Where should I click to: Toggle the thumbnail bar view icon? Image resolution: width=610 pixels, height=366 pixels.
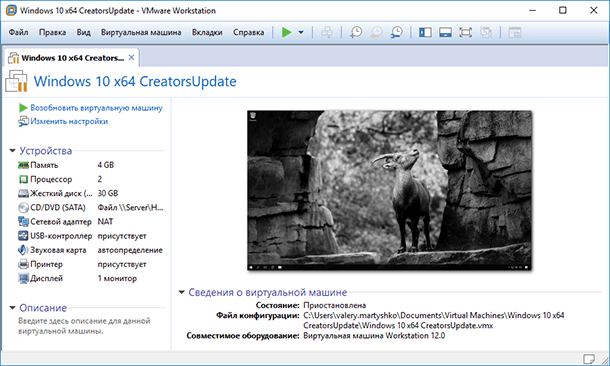[445, 32]
